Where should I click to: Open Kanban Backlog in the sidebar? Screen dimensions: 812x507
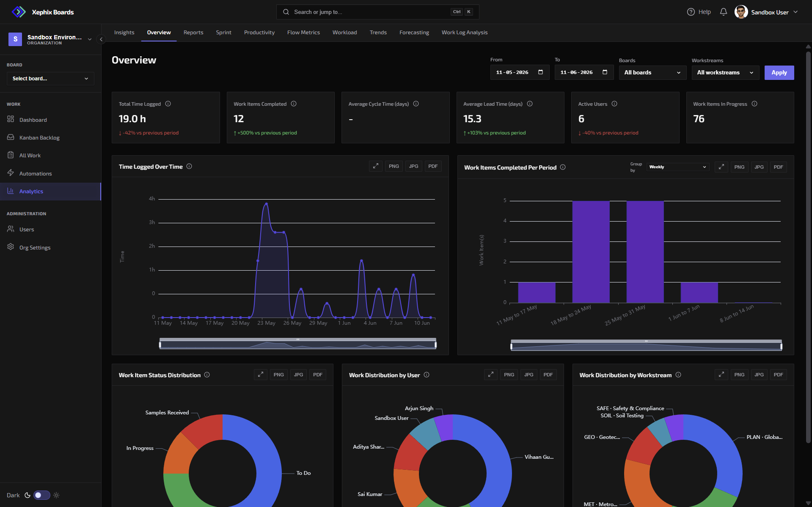point(50,137)
